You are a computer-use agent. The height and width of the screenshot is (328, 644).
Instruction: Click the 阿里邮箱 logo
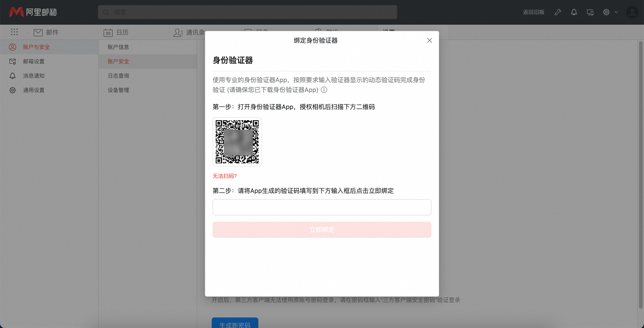tap(33, 12)
